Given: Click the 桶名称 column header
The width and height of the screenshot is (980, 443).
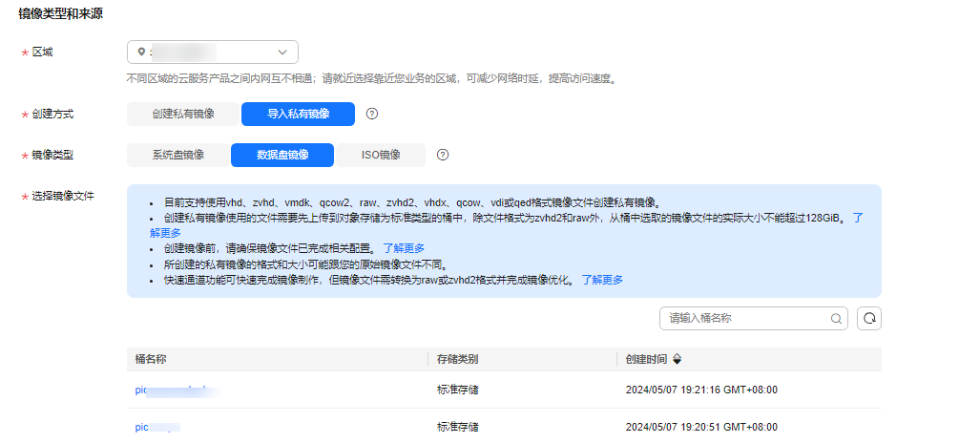Looking at the screenshot, I should pos(151,359).
